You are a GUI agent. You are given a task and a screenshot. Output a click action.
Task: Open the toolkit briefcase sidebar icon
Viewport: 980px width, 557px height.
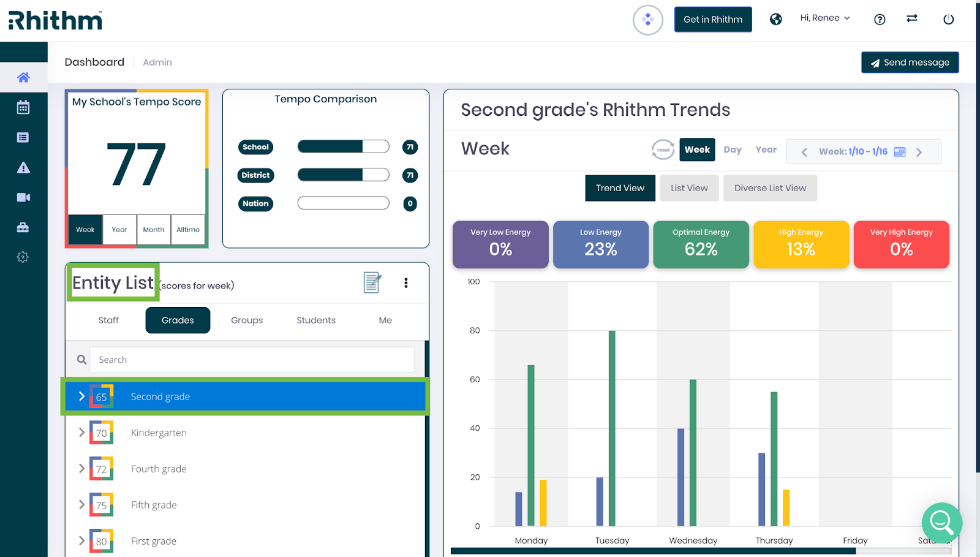point(23,227)
